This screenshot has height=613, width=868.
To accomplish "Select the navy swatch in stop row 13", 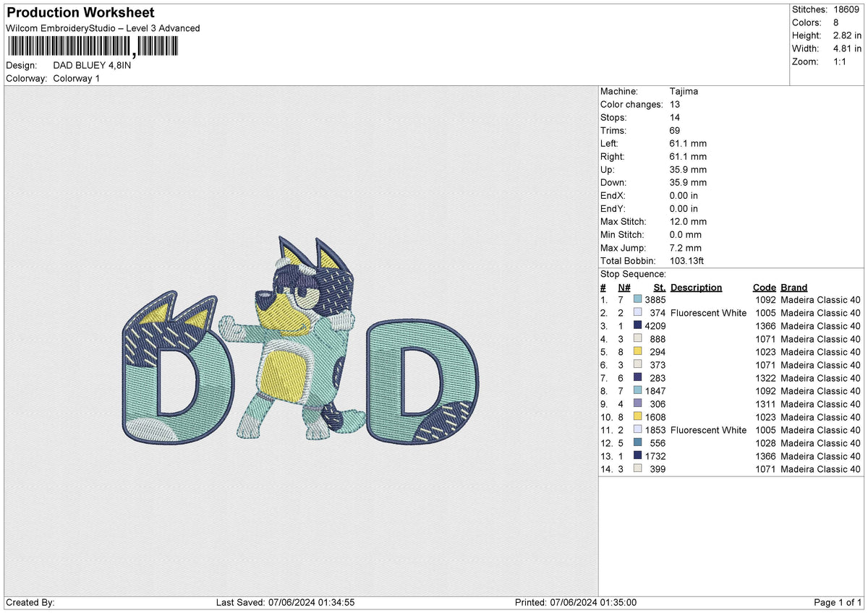I will (x=637, y=455).
